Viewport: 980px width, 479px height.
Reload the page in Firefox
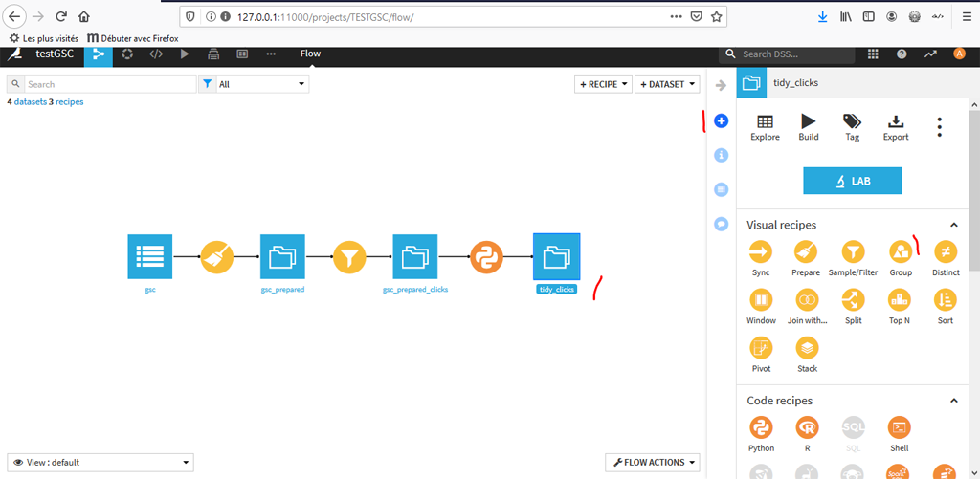click(61, 17)
